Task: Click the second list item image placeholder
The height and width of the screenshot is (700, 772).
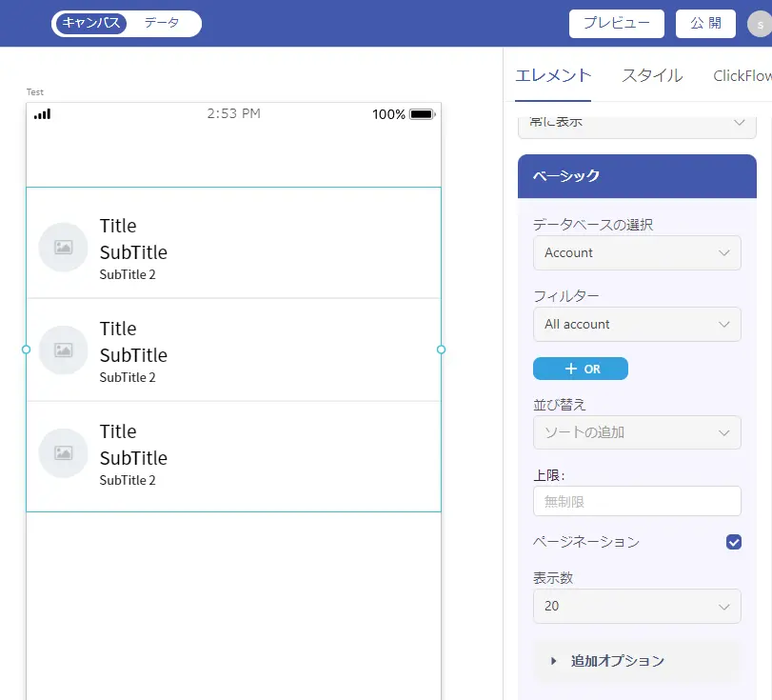Action: coord(63,350)
